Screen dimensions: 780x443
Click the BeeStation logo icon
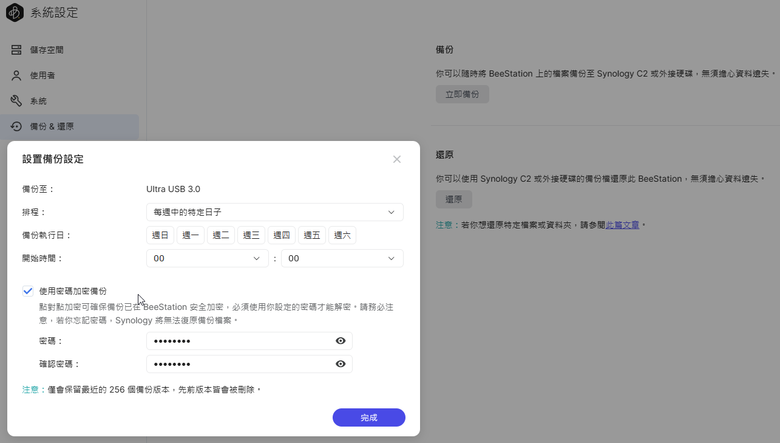coord(15,12)
